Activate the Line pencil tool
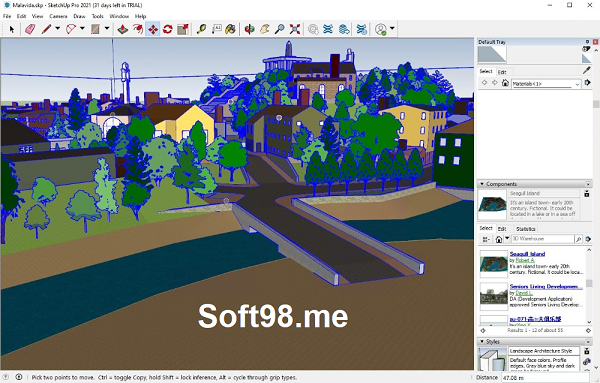The image size is (600, 383). click(x=46, y=29)
